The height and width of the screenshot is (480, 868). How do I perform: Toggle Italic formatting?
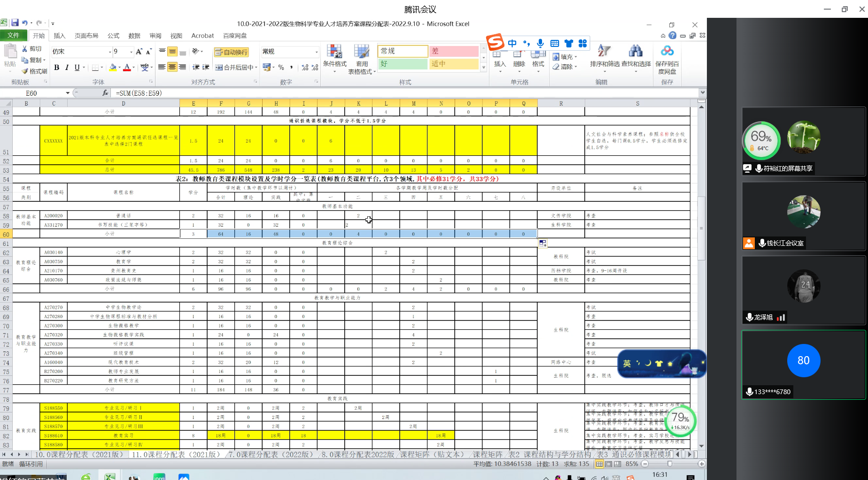[67, 68]
